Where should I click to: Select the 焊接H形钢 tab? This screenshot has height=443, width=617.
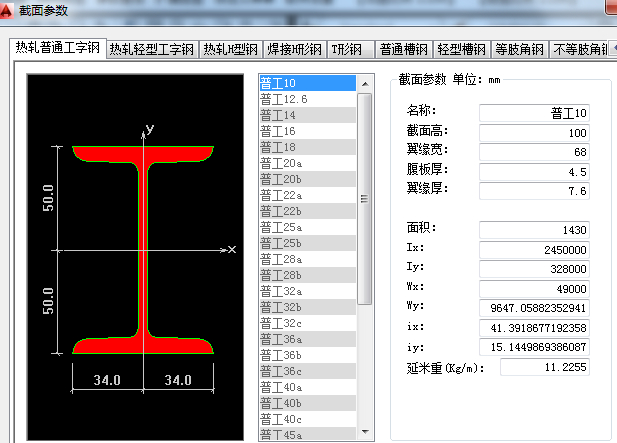294,50
